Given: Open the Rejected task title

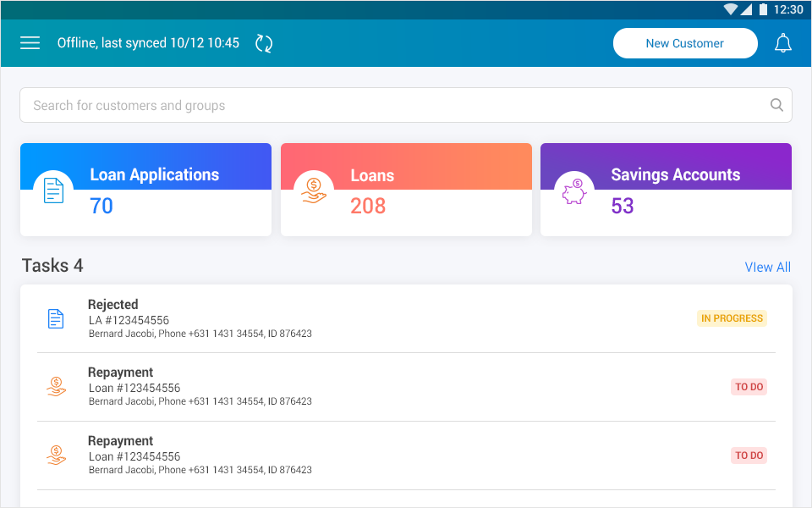Looking at the screenshot, I should 112,304.
